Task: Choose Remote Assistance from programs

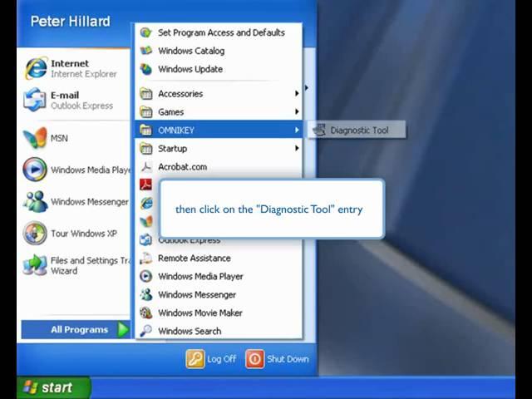Action: [x=219, y=259]
